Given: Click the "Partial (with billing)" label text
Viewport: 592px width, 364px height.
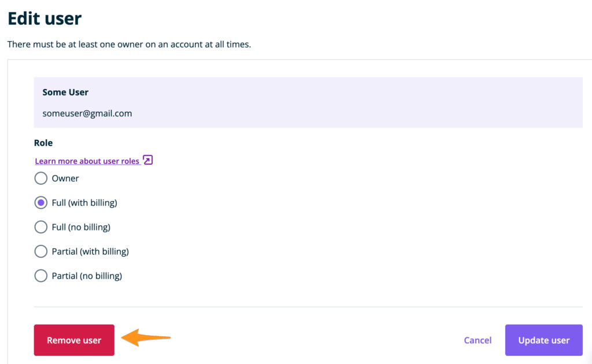Looking at the screenshot, I should click(90, 251).
